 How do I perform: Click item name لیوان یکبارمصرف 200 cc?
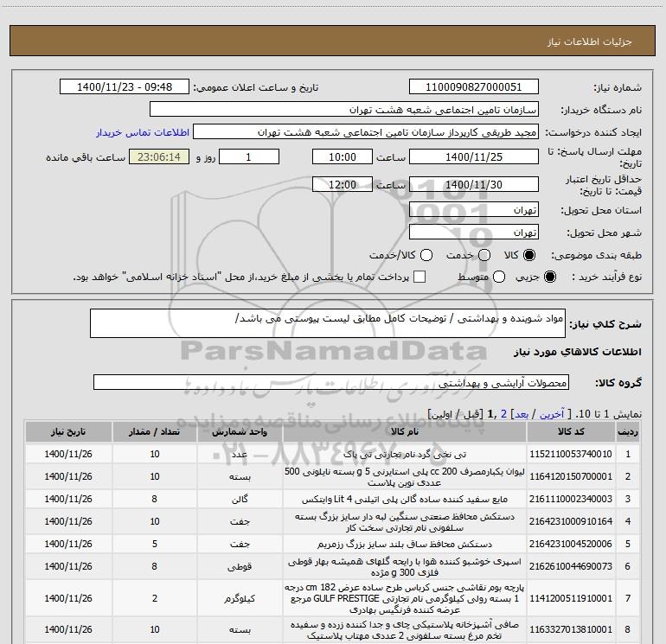[x=405, y=477]
